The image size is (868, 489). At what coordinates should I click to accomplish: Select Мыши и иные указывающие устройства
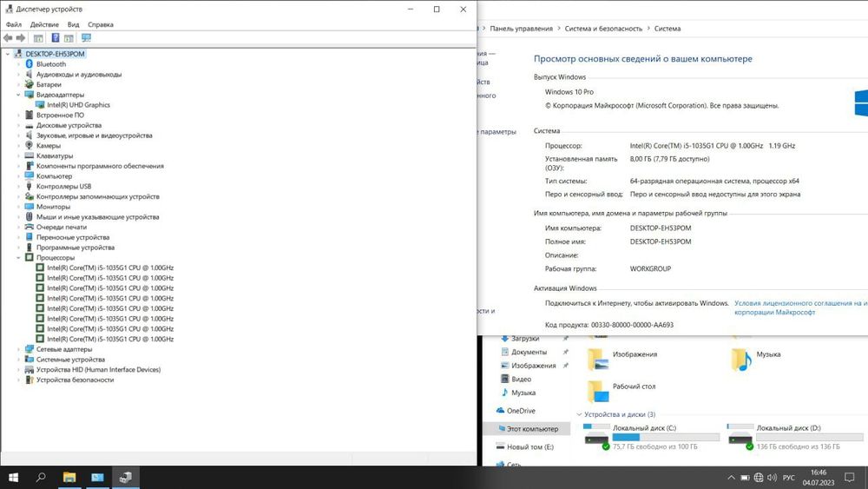pyautogui.click(x=97, y=217)
